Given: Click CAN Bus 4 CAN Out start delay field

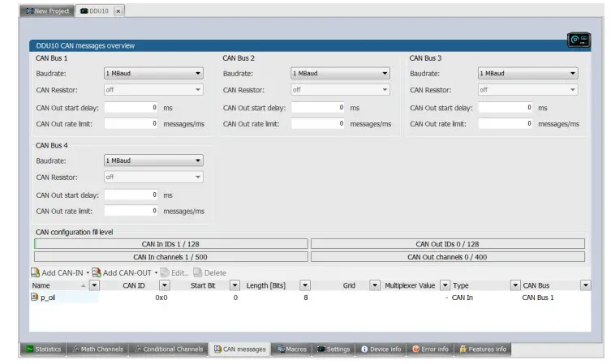Looking at the screenshot, I should point(131,195).
